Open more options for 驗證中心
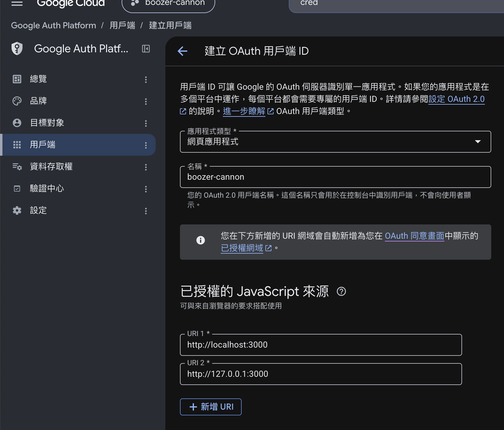Screen dimensions: 504x430 (146, 189)
